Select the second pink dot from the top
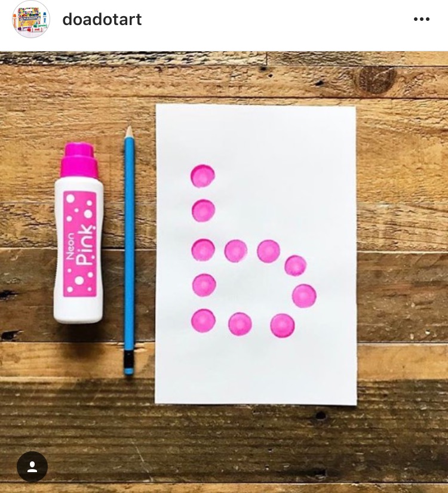 pos(203,210)
